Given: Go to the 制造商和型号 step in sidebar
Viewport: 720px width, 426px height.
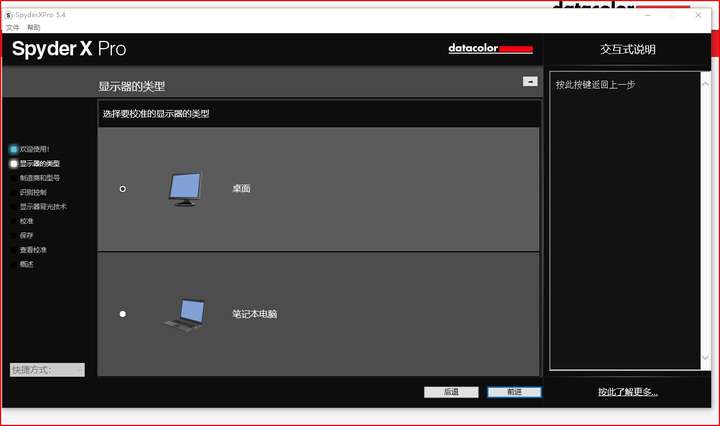Looking at the screenshot, I should pos(39,178).
